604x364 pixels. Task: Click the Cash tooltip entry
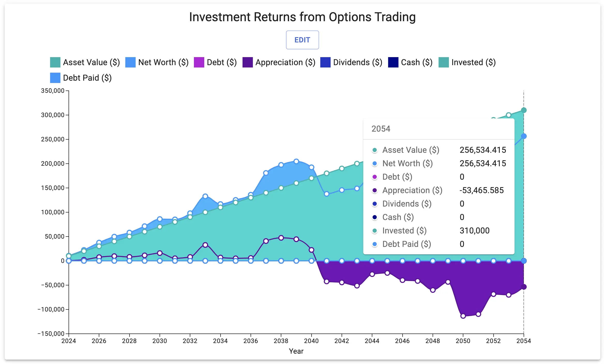click(398, 217)
